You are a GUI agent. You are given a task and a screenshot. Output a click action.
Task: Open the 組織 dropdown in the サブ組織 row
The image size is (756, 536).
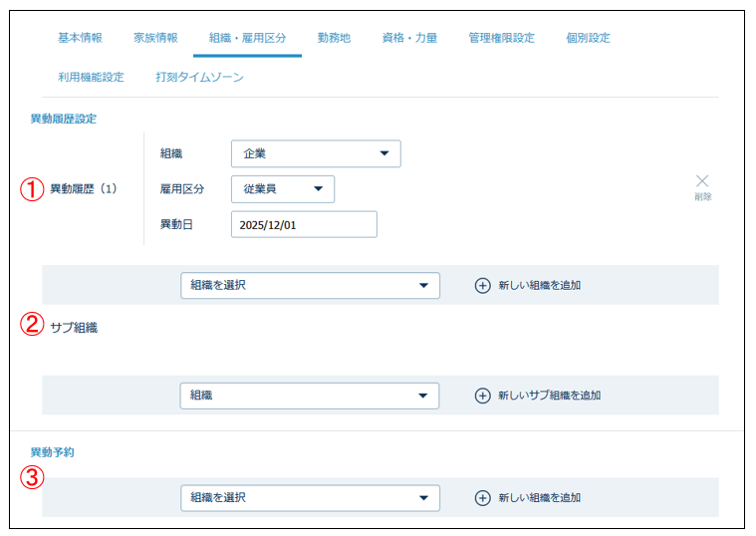(x=310, y=396)
